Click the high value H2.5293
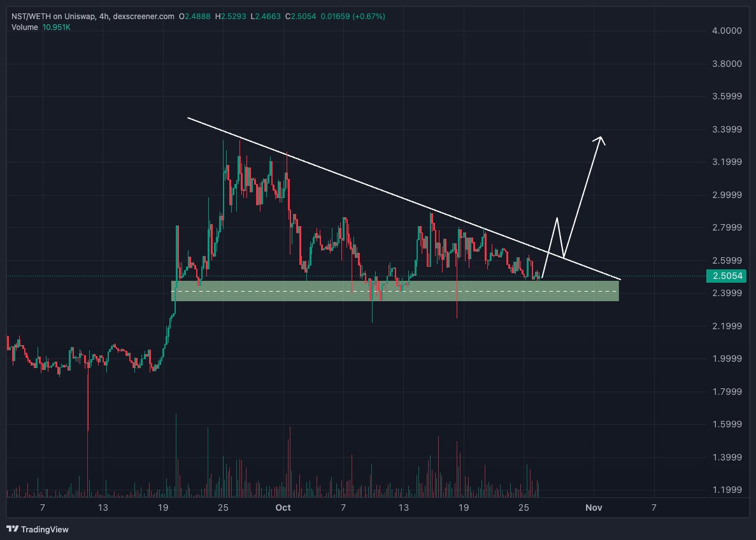 (x=231, y=17)
